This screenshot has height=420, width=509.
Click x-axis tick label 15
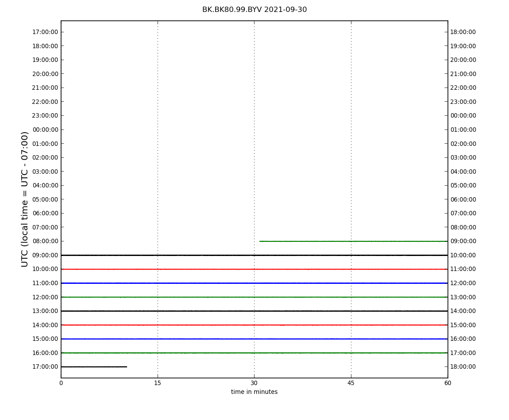[158, 383]
